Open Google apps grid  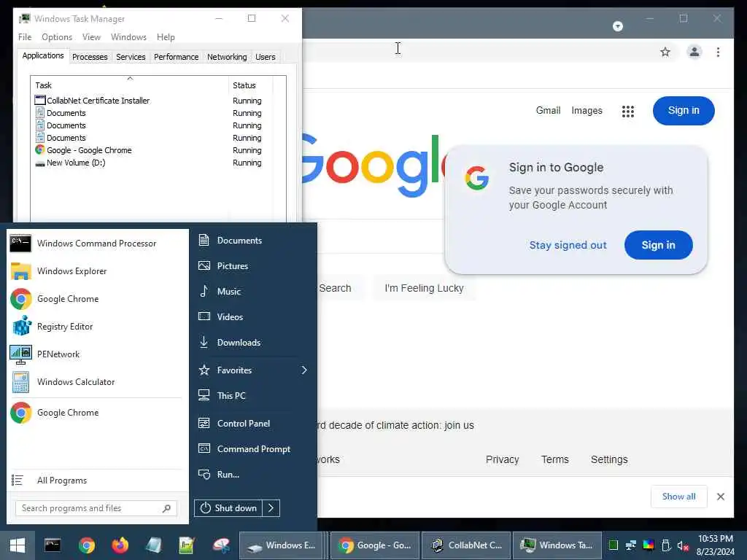pyautogui.click(x=628, y=111)
